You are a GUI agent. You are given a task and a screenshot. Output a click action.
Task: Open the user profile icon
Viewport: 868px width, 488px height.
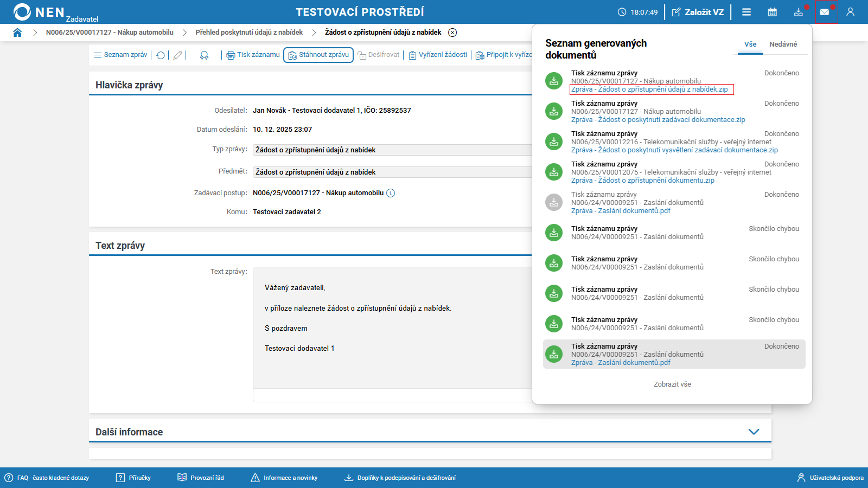[x=850, y=12]
